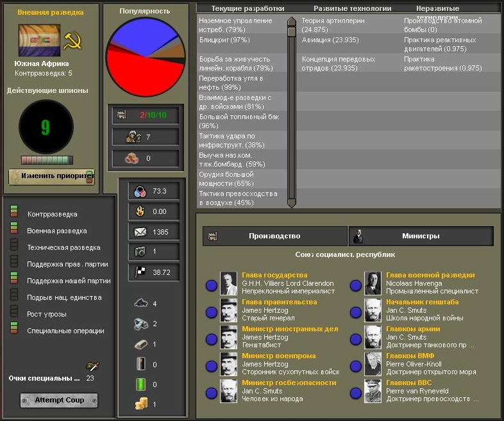504x421 pixels.
Task: Click the checkered flag icon beside 38.72
Action: coord(140,272)
